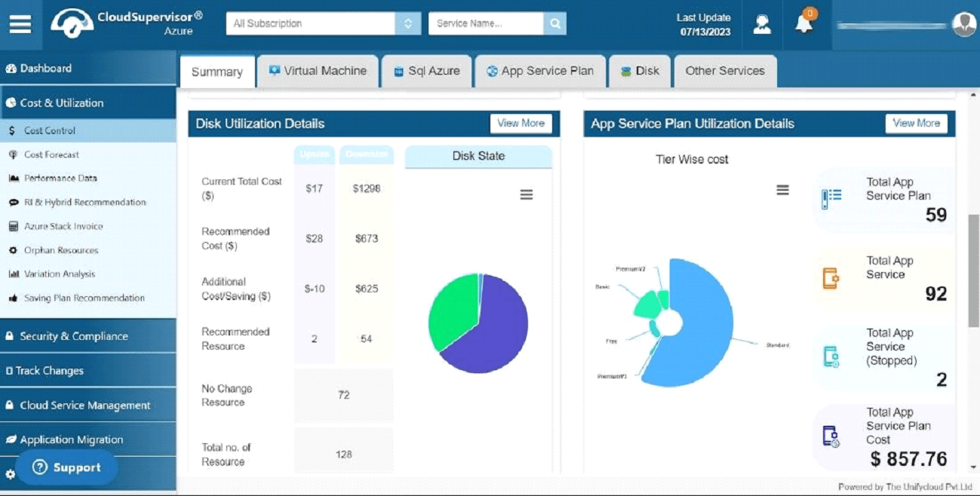Switch to the Virtual Machine tab
The image size is (980, 496).
[x=318, y=71]
